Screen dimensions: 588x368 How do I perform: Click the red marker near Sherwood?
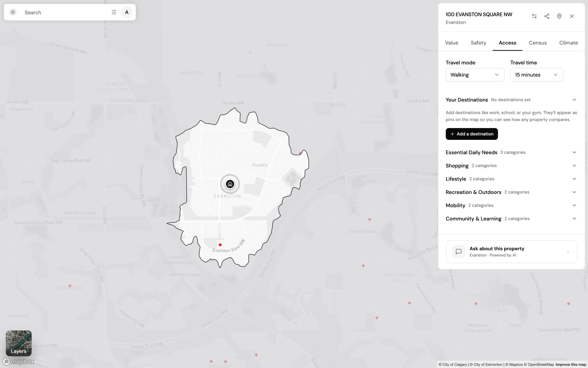pyautogui.click(x=70, y=286)
